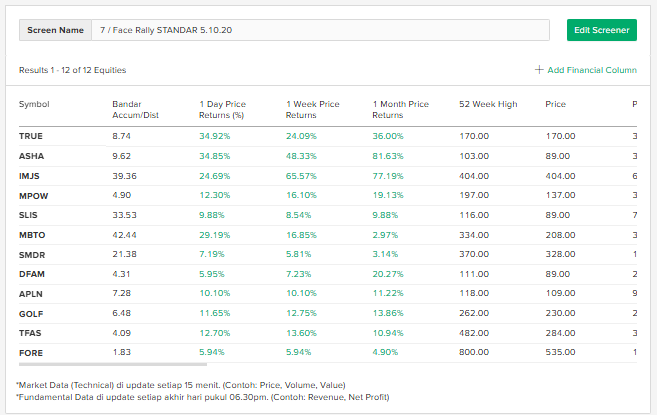
Task: Select the FORE ticker
Action: tap(31, 352)
